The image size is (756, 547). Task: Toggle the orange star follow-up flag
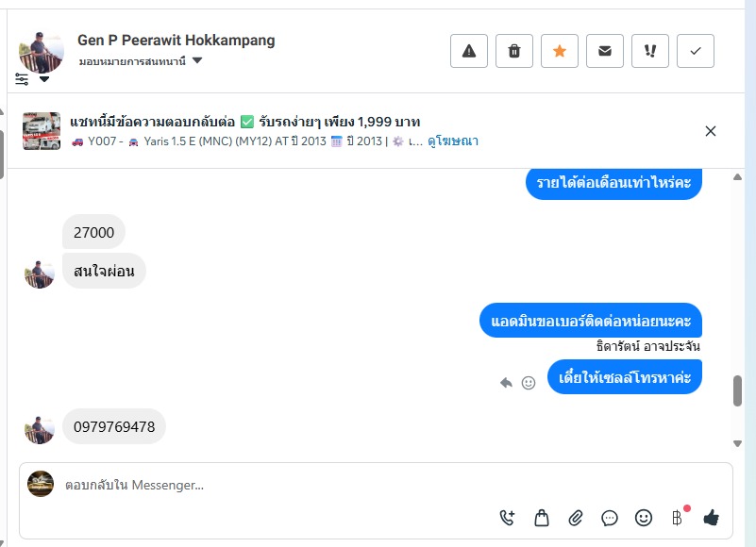pyautogui.click(x=560, y=51)
